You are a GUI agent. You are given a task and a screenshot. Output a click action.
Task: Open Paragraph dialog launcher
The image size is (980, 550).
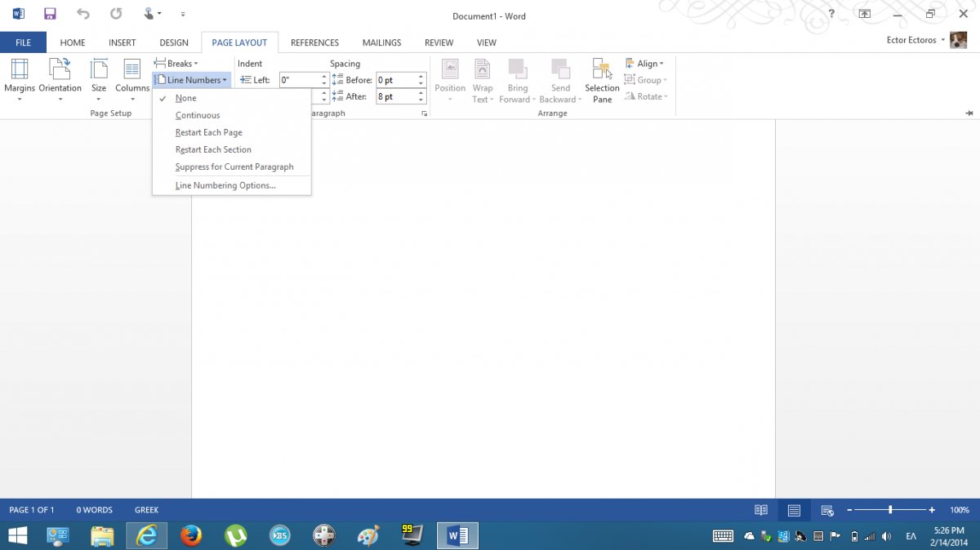coord(424,113)
